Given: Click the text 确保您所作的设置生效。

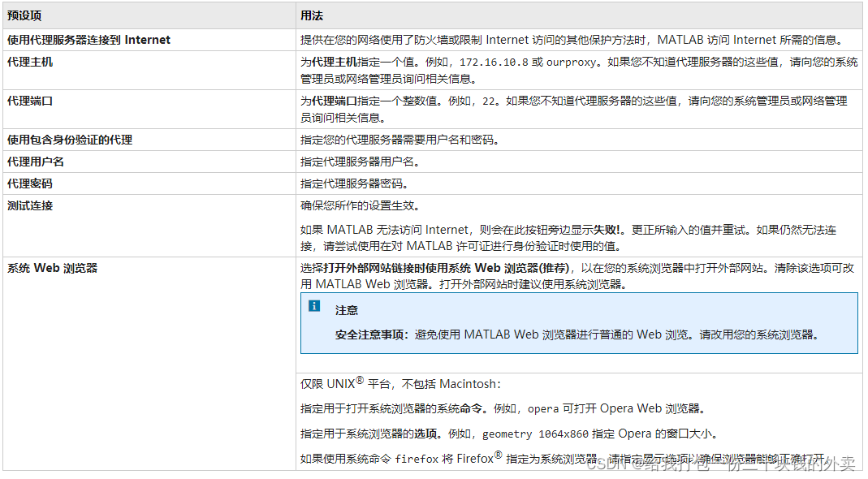Looking at the screenshot, I should click(361, 205).
